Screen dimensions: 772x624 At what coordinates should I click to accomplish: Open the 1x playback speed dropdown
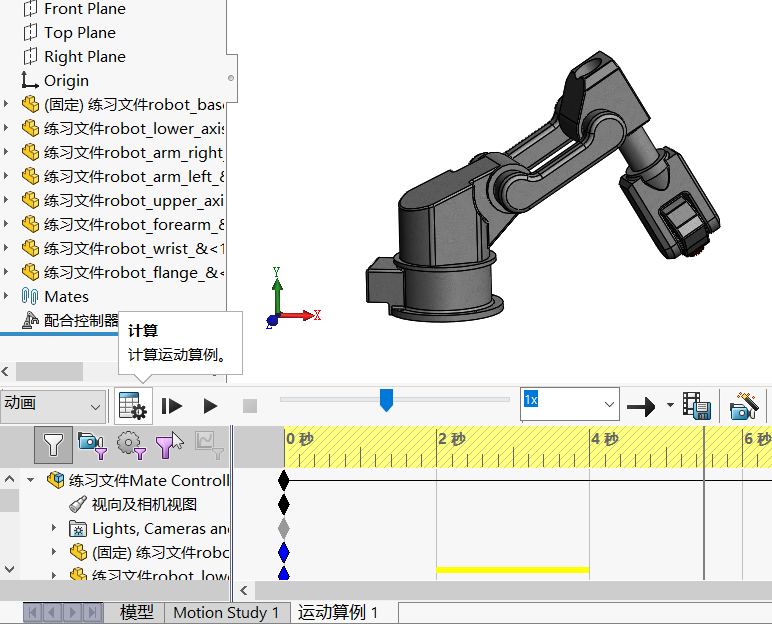point(570,404)
